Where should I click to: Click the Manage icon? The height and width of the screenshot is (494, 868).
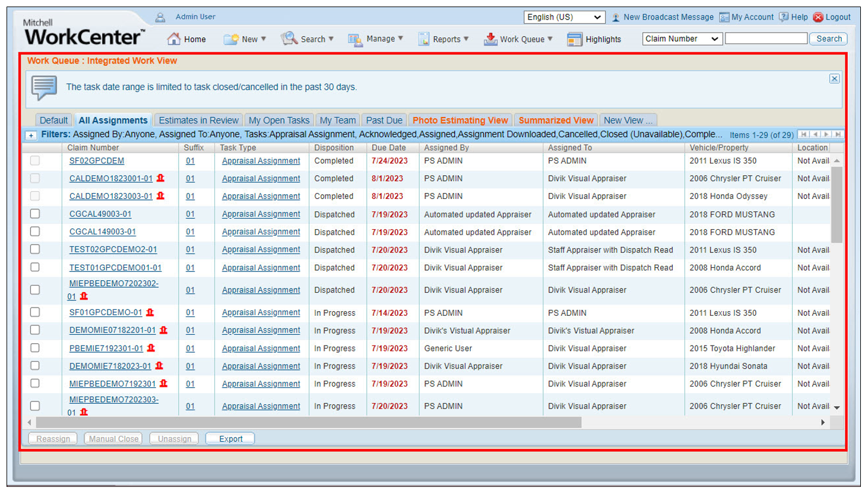[x=355, y=39]
